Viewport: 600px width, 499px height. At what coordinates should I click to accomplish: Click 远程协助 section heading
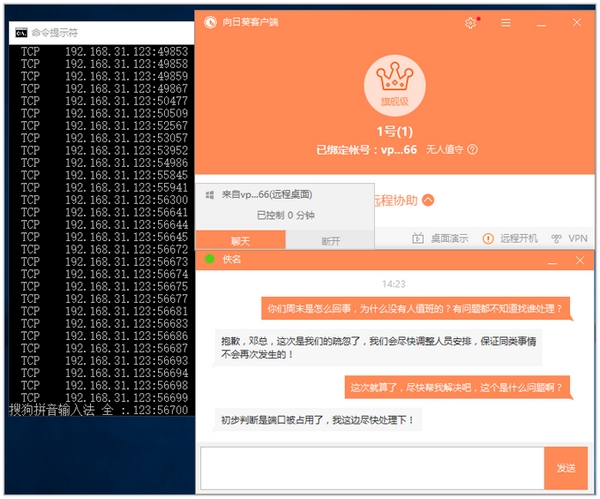point(395,200)
